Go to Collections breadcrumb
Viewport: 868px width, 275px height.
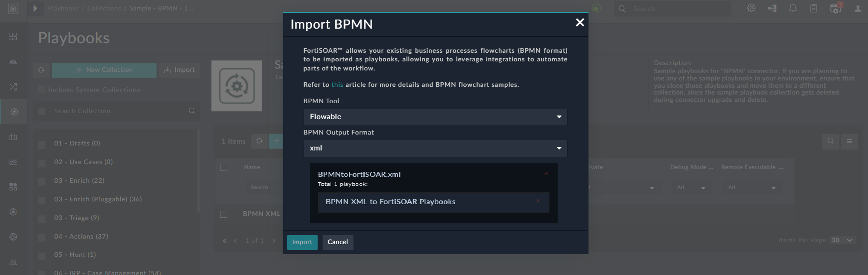104,8
